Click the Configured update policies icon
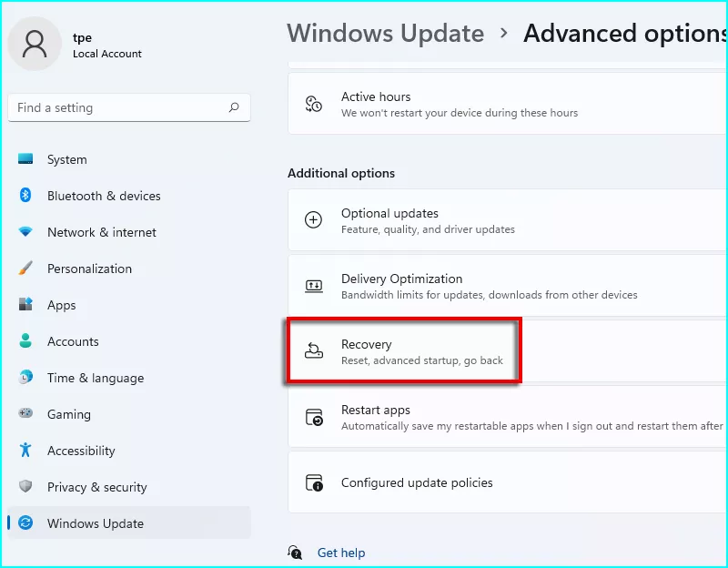 (314, 482)
